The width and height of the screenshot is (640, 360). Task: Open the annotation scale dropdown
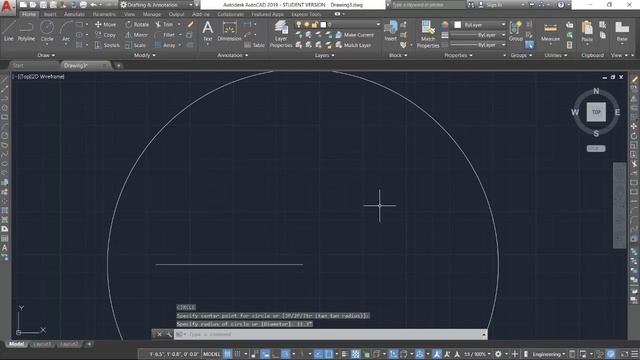(477, 354)
